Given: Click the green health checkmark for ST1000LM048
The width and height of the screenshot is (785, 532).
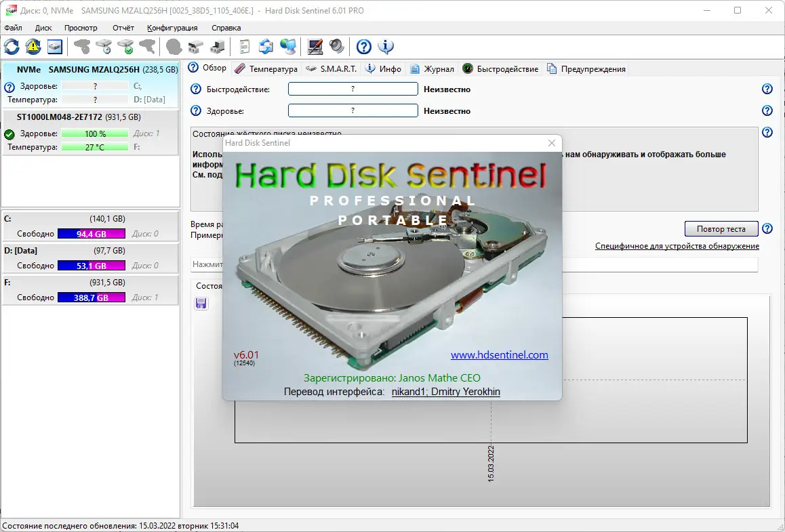Looking at the screenshot, I should (x=9, y=134).
